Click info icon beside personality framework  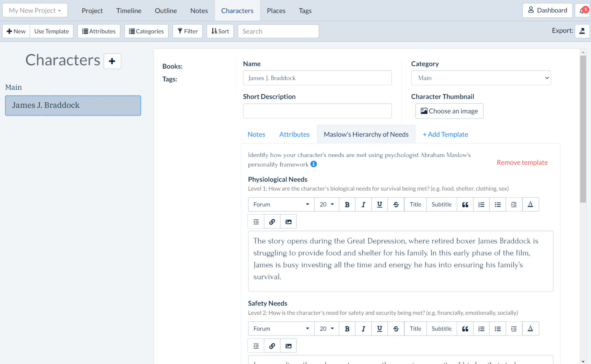pos(314,164)
